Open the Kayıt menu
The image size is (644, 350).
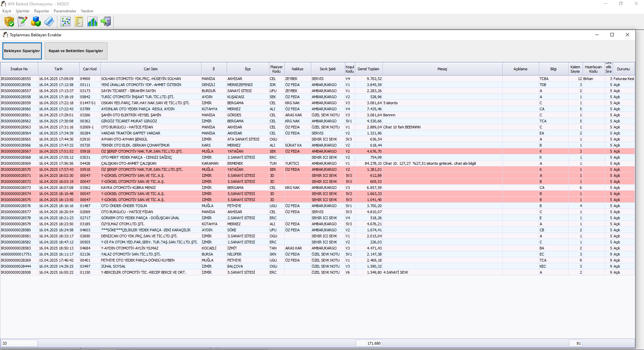tap(7, 11)
